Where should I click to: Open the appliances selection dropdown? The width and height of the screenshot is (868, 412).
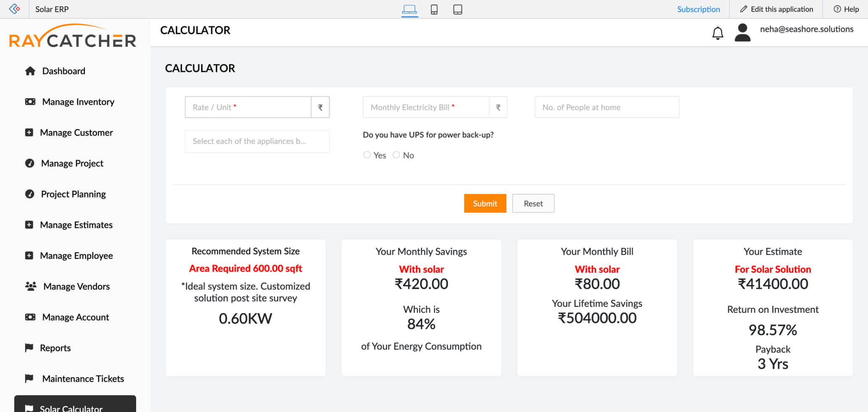pyautogui.click(x=257, y=141)
